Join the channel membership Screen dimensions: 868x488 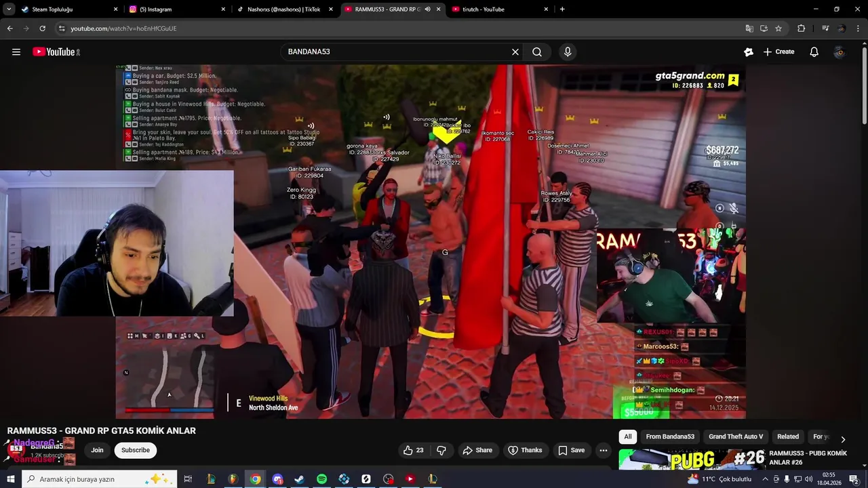[98, 450]
